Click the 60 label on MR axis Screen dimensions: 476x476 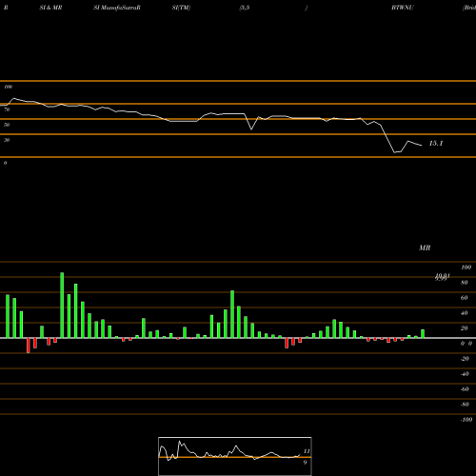coord(465,298)
